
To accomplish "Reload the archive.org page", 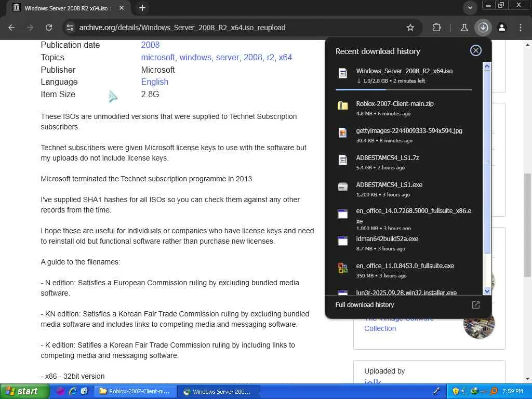I will [49, 28].
